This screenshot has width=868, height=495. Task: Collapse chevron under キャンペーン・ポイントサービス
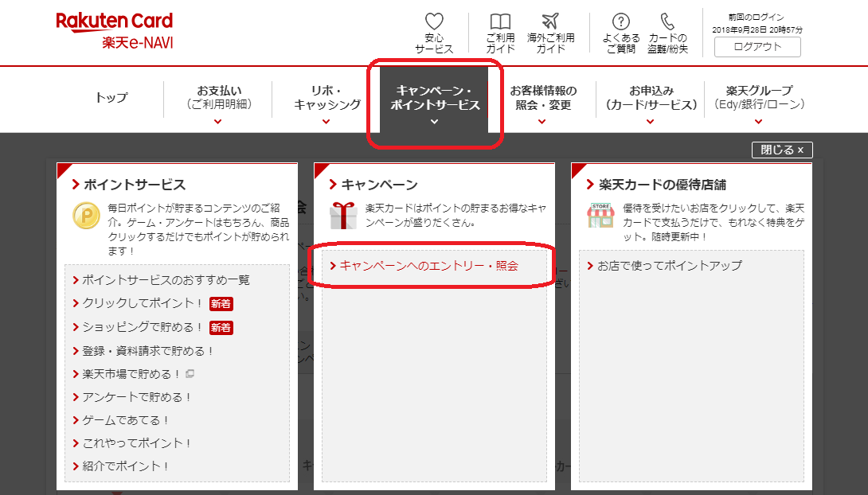(435, 121)
